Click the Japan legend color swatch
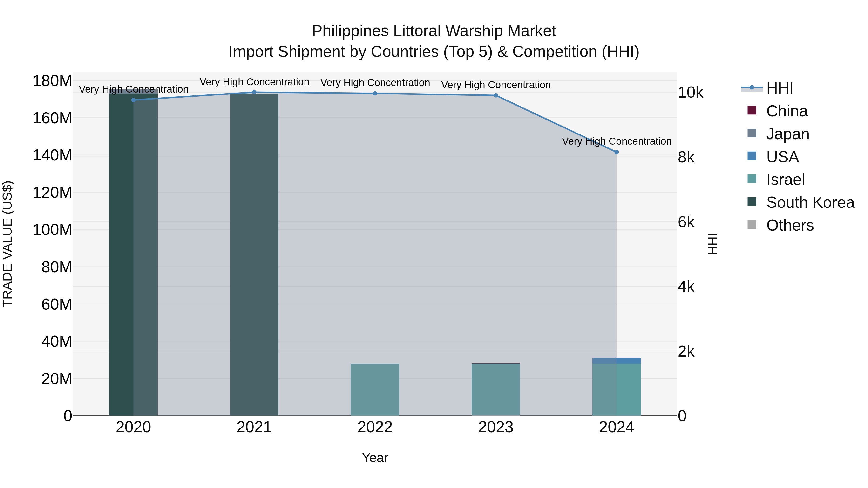Image resolution: width=868 pixels, height=488 pixels. coord(752,133)
